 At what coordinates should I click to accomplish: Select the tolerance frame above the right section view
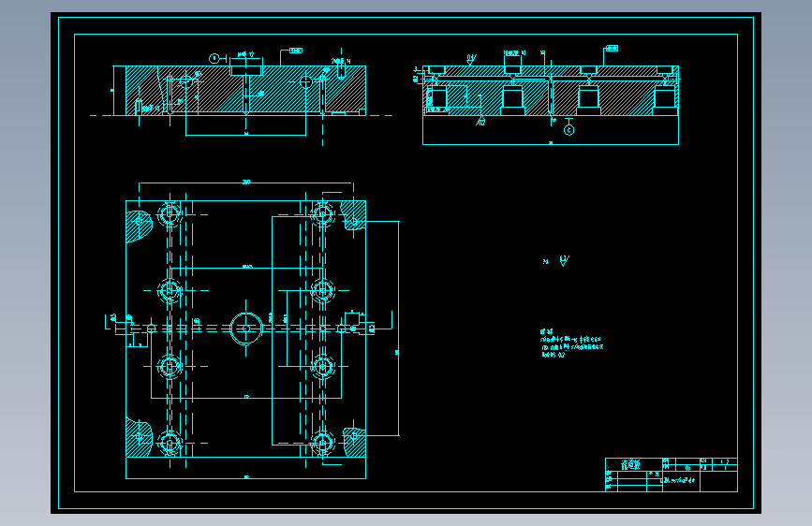(x=612, y=48)
